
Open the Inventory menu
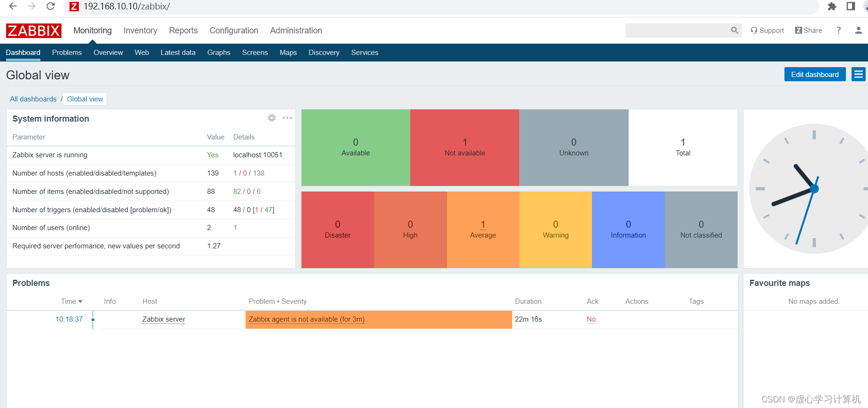click(140, 31)
